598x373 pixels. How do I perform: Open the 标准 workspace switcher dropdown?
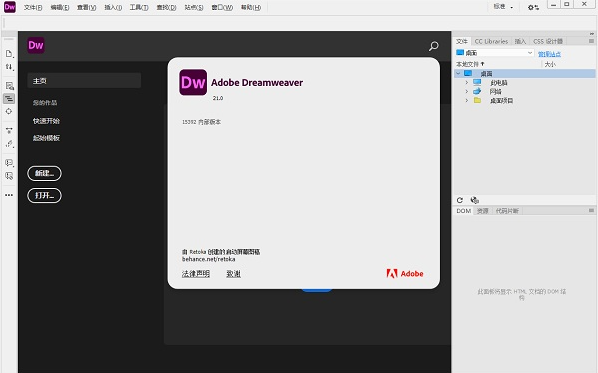coord(503,7)
